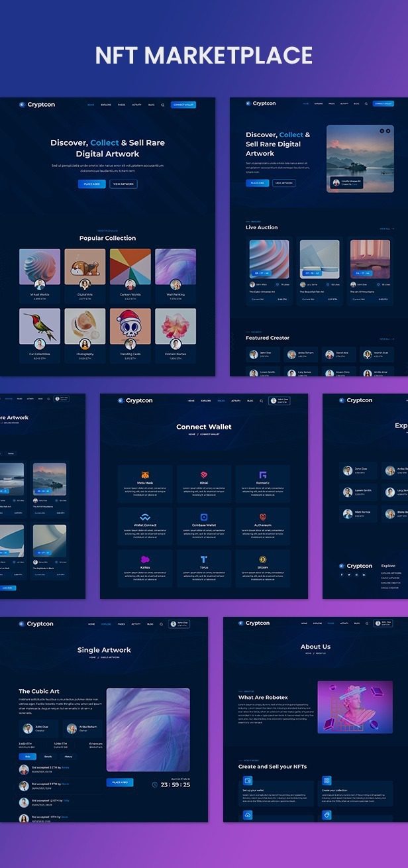
Task: Click Cryptcon logo on About Us page
Action: [x=255, y=623]
